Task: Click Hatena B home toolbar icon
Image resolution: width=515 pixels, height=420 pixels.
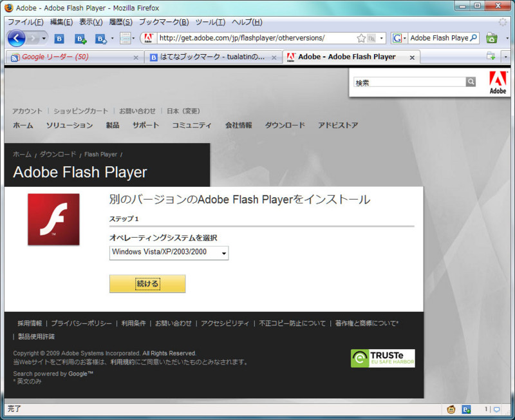Action: click(x=101, y=39)
